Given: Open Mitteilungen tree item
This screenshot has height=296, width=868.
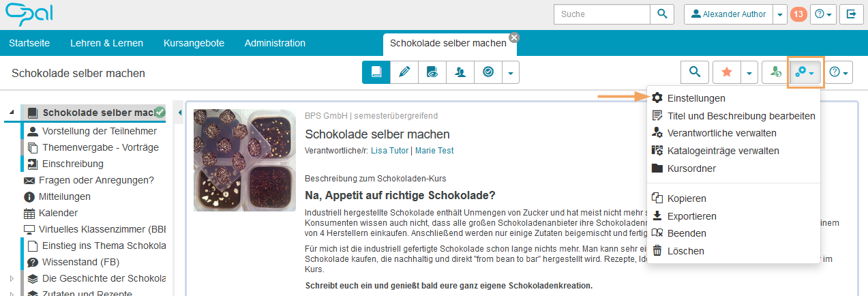Looking at the screenshot, I should (65, 196).
